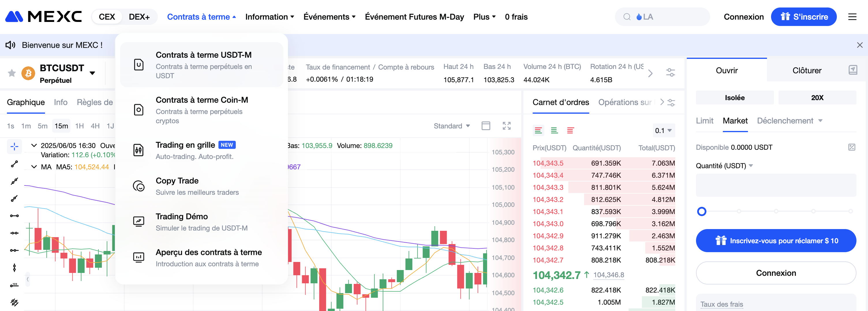Viewport: 868px width, 311px height.
Task: Open the Standard chart type dropdown
Action: [x=451, y=126]
